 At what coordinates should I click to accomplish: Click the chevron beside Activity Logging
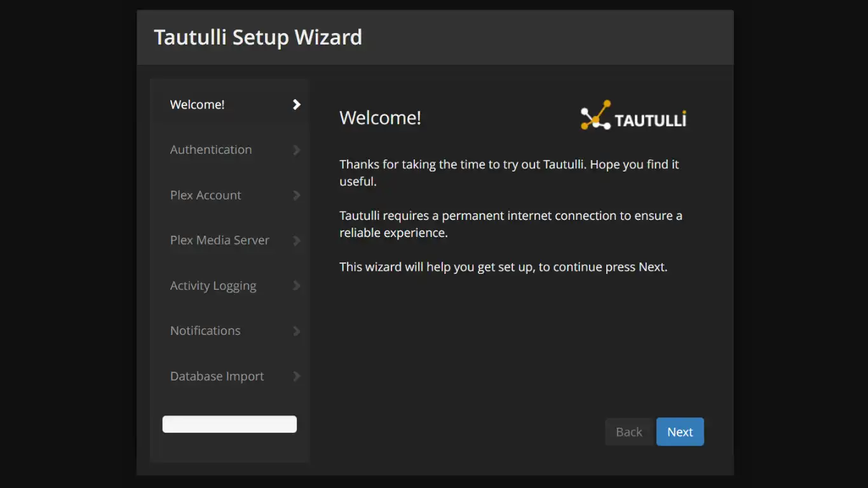coord(296,285)
